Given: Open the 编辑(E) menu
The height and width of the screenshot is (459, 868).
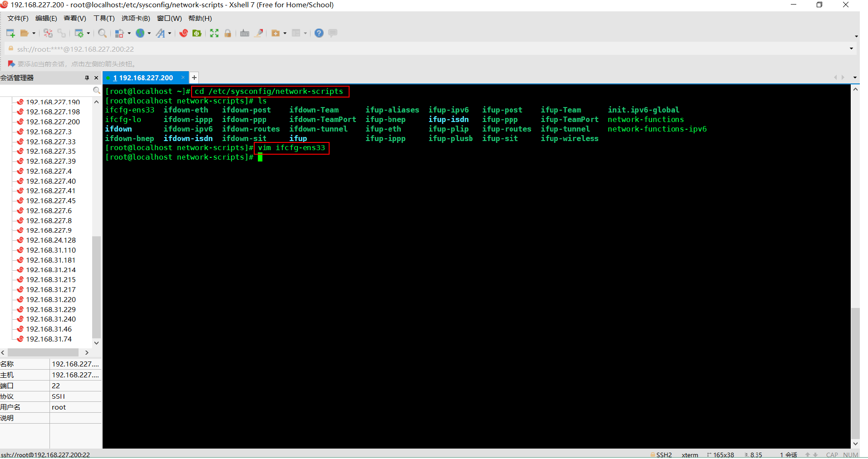Looking at the screenshot, I should (46, 18).
